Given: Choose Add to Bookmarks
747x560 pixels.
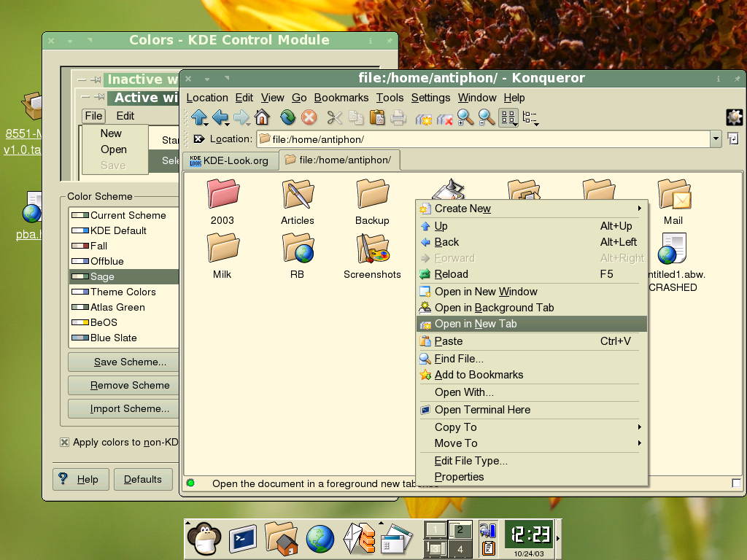Looking at the screenshot, I should pos(532,375).
